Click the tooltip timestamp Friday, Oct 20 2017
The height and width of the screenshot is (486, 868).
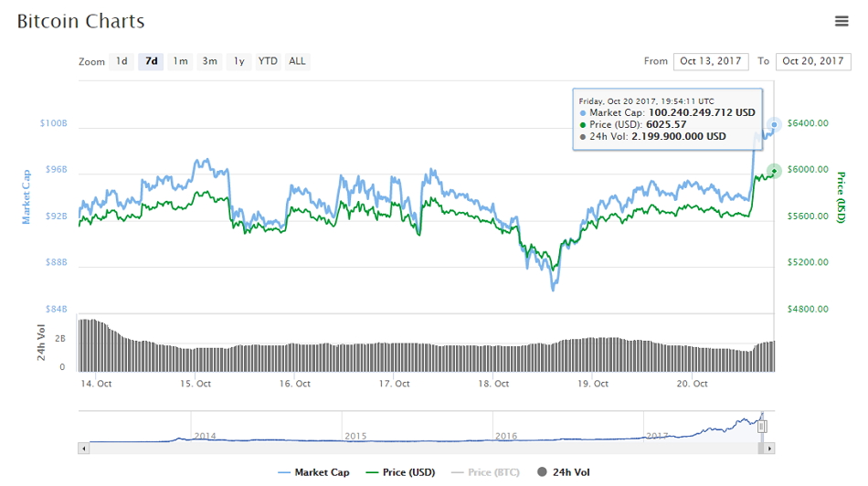647,101
